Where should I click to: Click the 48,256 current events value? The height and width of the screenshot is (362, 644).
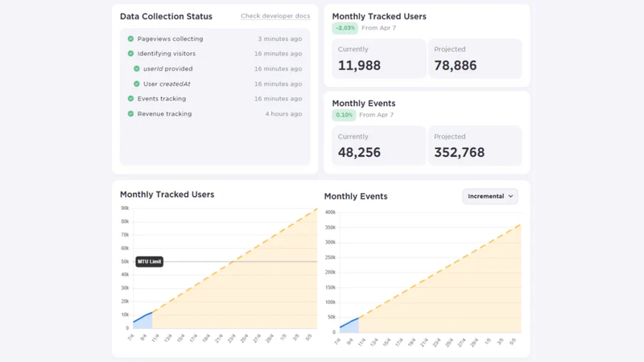359,152
